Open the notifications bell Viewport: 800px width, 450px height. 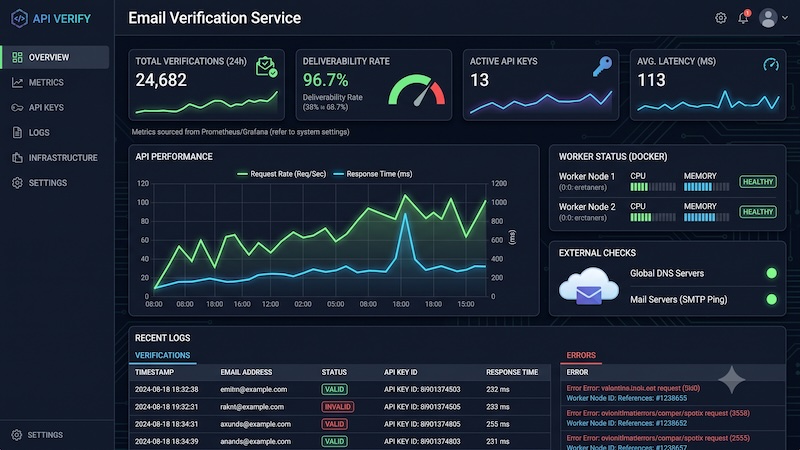pyautogui.click(x=743, y=17)
